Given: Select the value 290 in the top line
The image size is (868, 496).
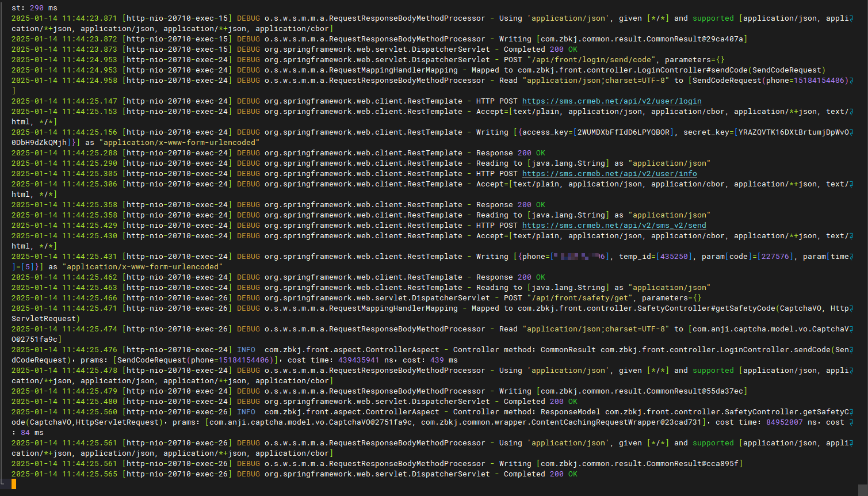Looking at the screenshot, I should (x=36, y=8).
